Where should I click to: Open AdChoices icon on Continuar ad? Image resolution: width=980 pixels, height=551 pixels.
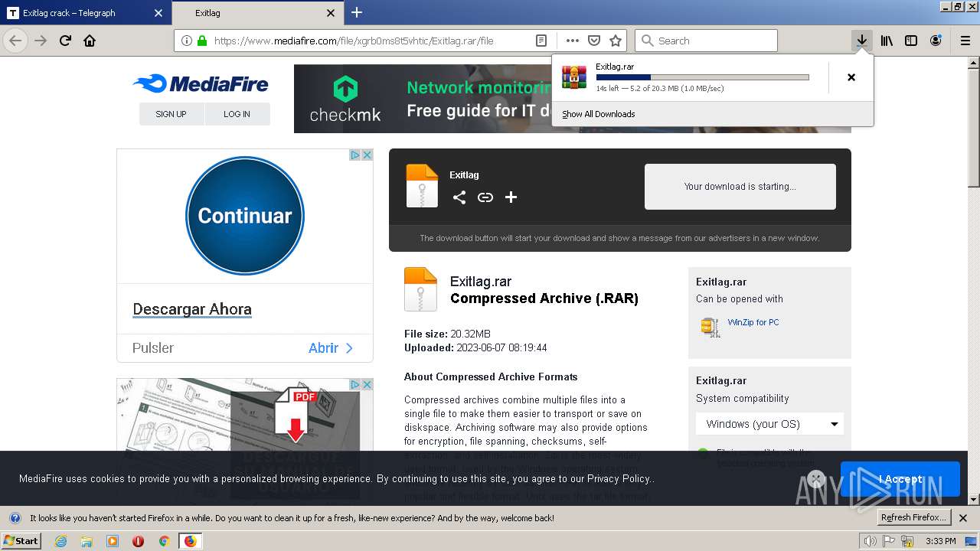(355, 155)
